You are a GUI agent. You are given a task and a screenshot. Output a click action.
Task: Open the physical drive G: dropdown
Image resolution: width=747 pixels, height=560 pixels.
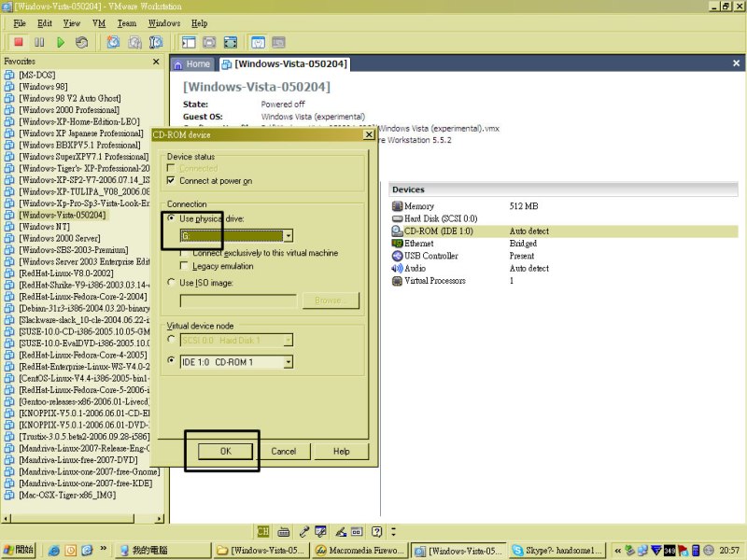[288, 236]
